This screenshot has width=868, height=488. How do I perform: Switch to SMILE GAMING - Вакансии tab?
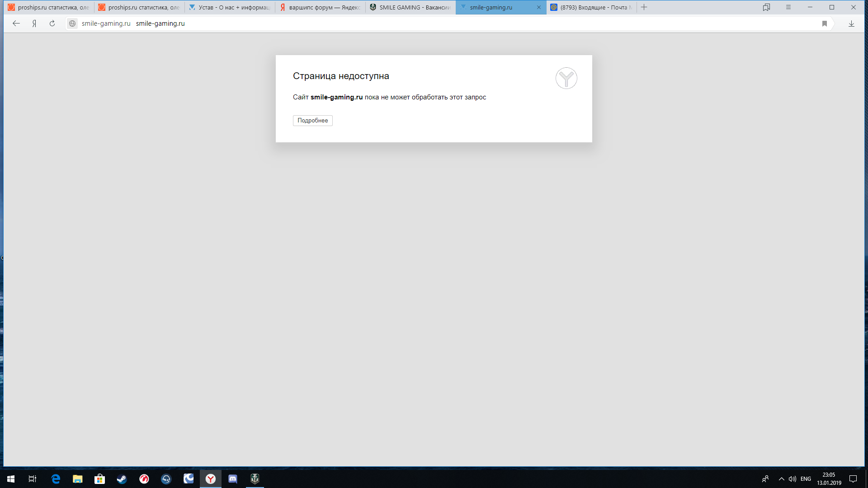[x=410, y=7]
